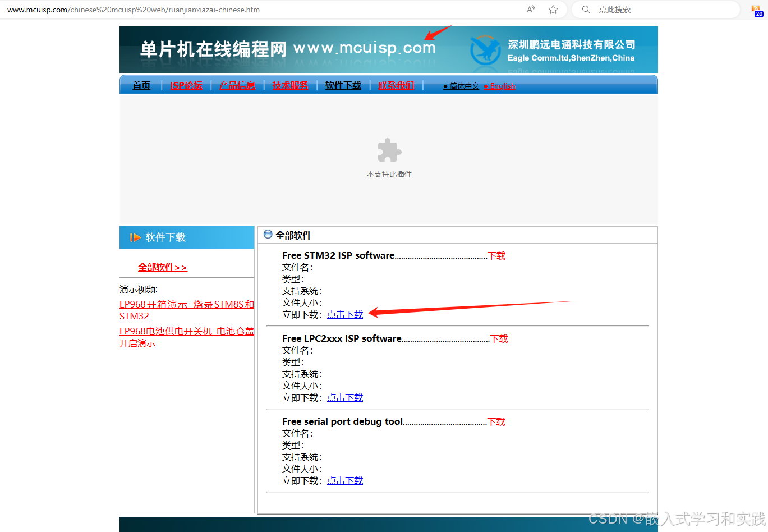Viewport: 768px width, 532px height.
Task: Click the Free serial port debug tool title
Action: tap(342, 421)
